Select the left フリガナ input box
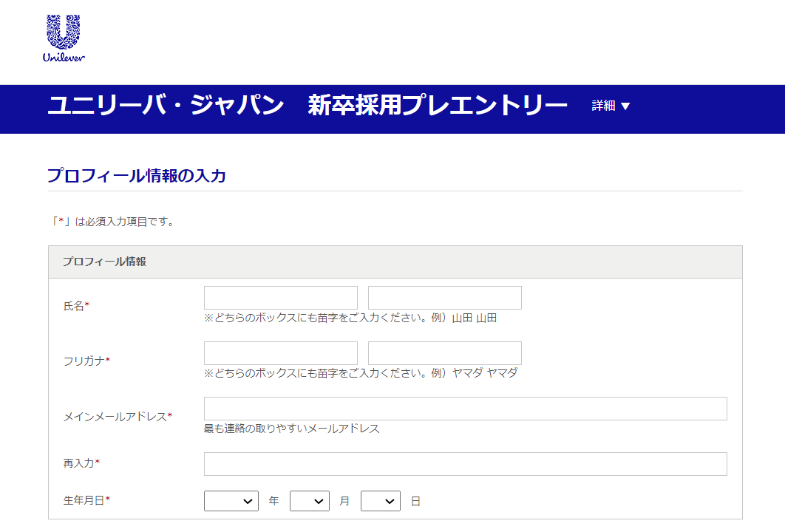 coord(281,353)
